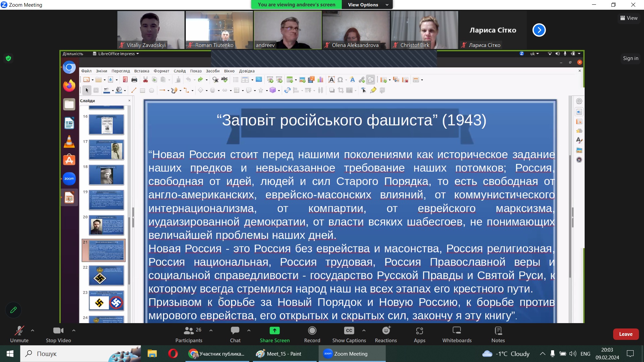The height and width of the screenshot is (362, 644).
Task: Click the Apps icon in Zoom
Action: 419,334
